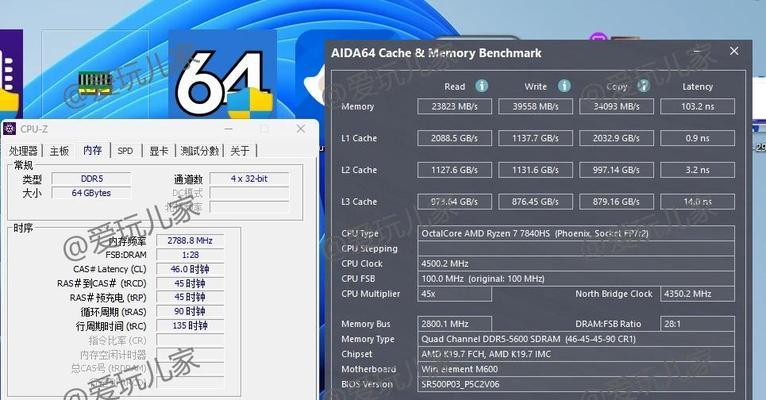This screenshot has height=400, width=766.
Task: Click the 通道数 field showing 4 x 32-bit
Action: (249, 179)
